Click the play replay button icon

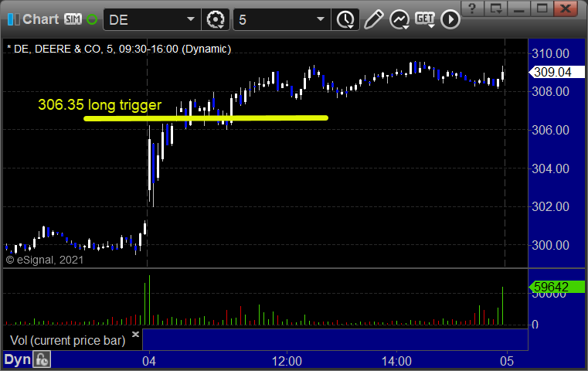pos(450,19)
